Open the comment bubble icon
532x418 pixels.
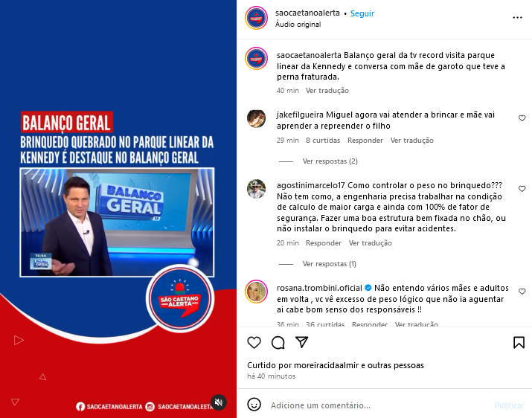tap(278, 343)
